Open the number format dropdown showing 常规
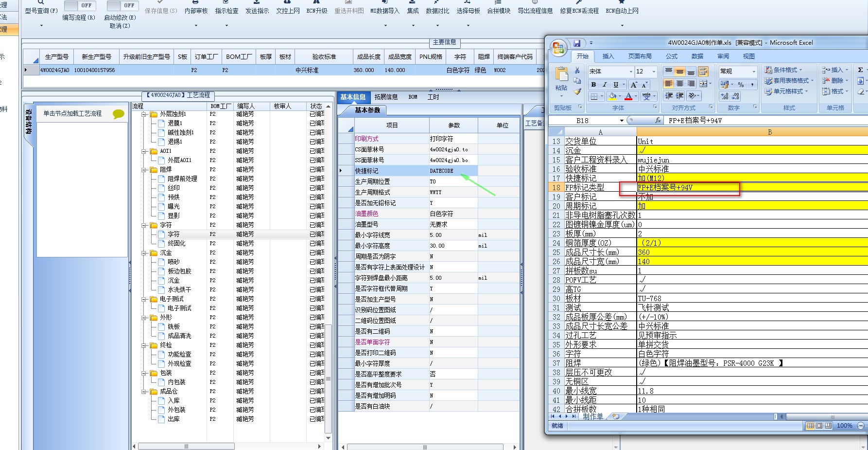Screen dimensions: 868x450 pyautogui.click(x=754, y=72)
